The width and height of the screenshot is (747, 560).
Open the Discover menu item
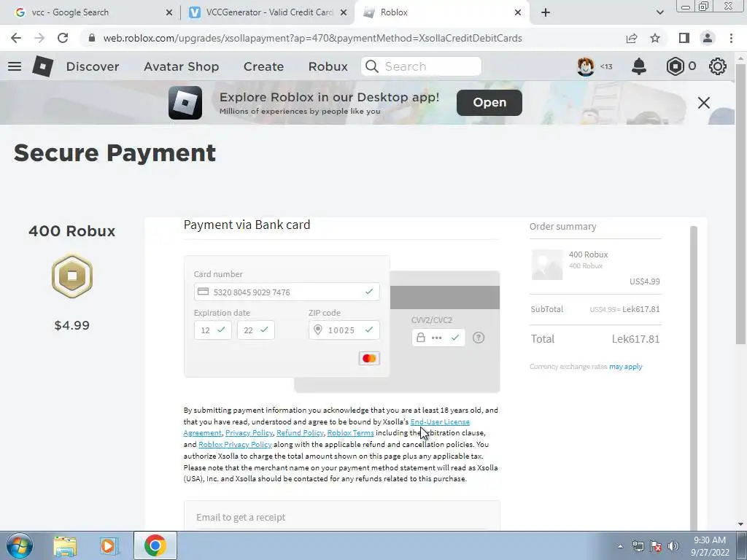click(93, 66)
